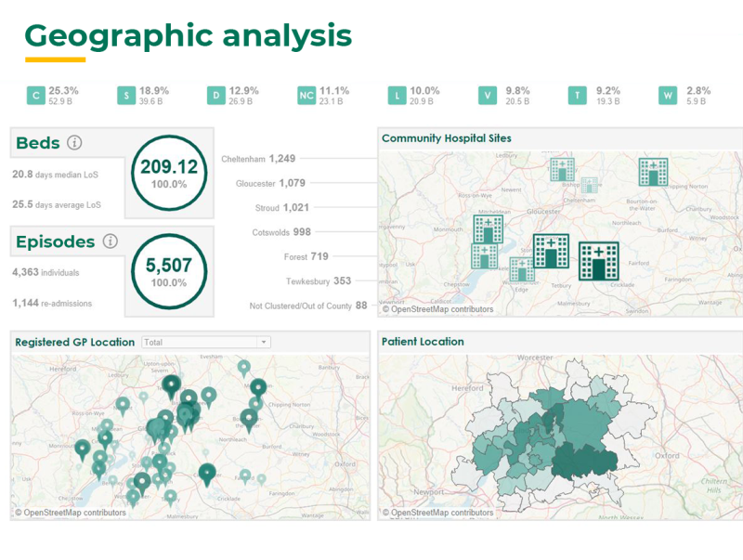Click the Beds info icon

tap(75, 142)
